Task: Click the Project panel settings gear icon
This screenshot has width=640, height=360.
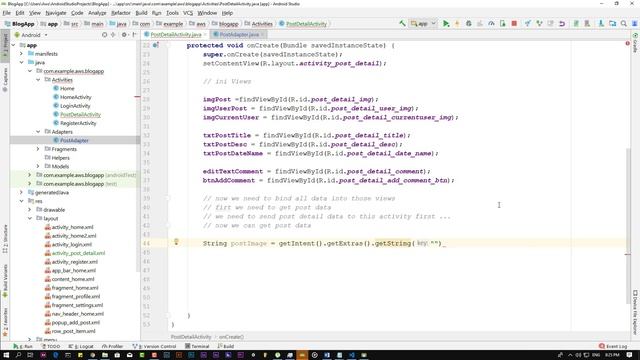Action: [124, 35]
